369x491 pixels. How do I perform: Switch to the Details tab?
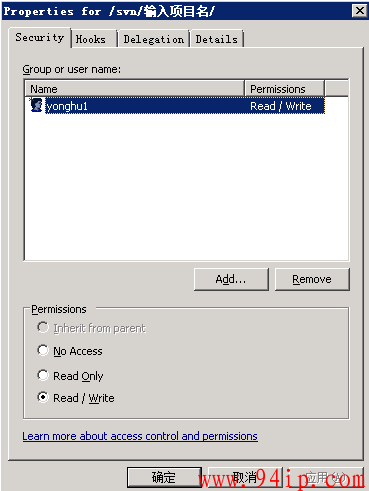click(x=217, y=39)
